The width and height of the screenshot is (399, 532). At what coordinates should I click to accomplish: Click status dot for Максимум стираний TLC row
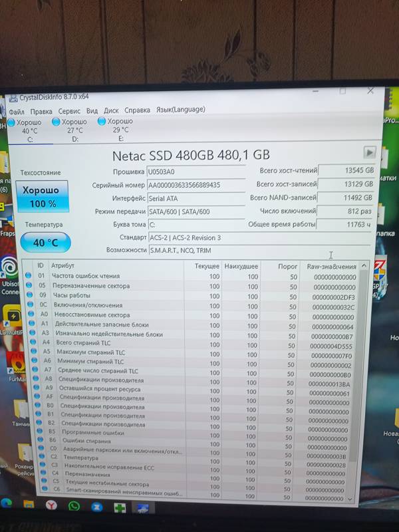tap(34, 351)
